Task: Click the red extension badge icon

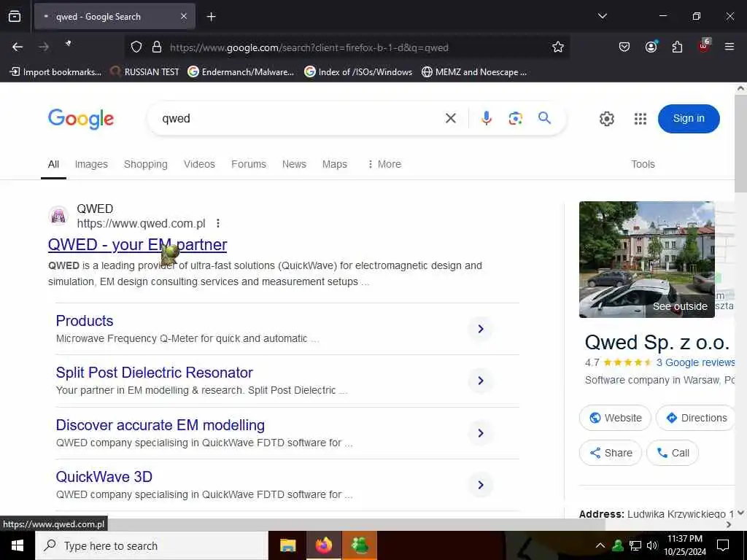Action: (704, 46)
